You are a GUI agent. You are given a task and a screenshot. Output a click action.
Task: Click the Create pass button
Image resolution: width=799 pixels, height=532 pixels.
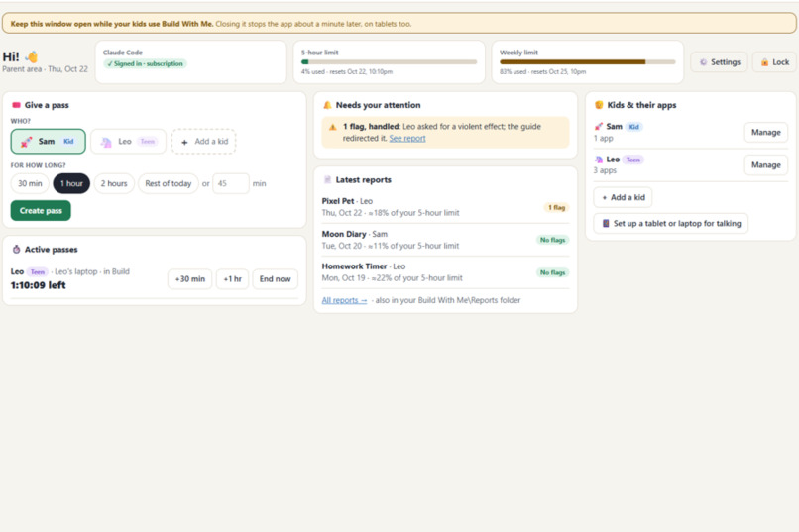coord(41,210)
